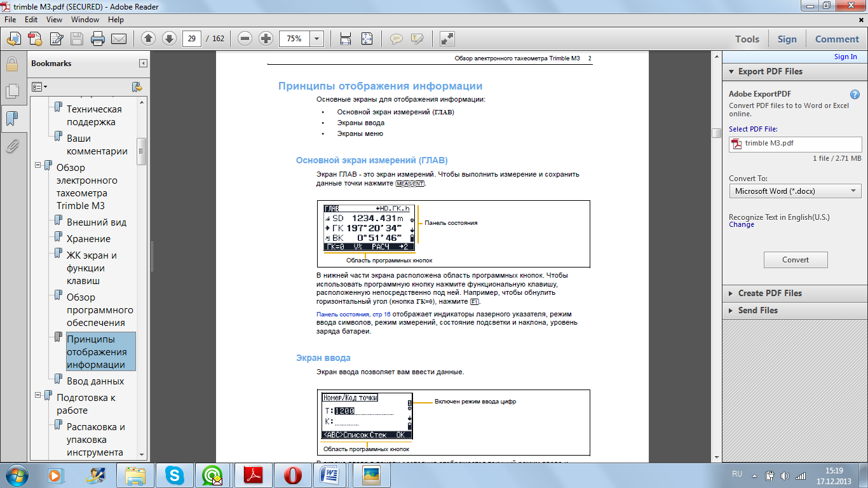Click the Add Sticky Note icon

(x=397, y=39)
